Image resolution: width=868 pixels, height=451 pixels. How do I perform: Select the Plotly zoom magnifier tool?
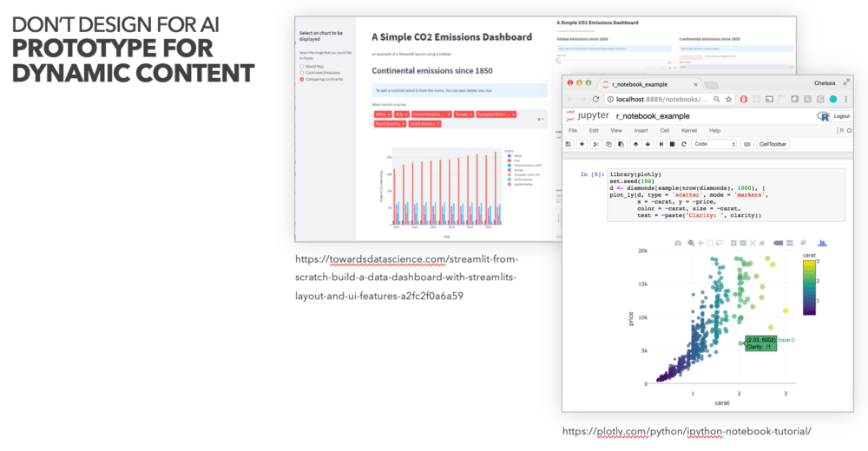coord(691,243)
